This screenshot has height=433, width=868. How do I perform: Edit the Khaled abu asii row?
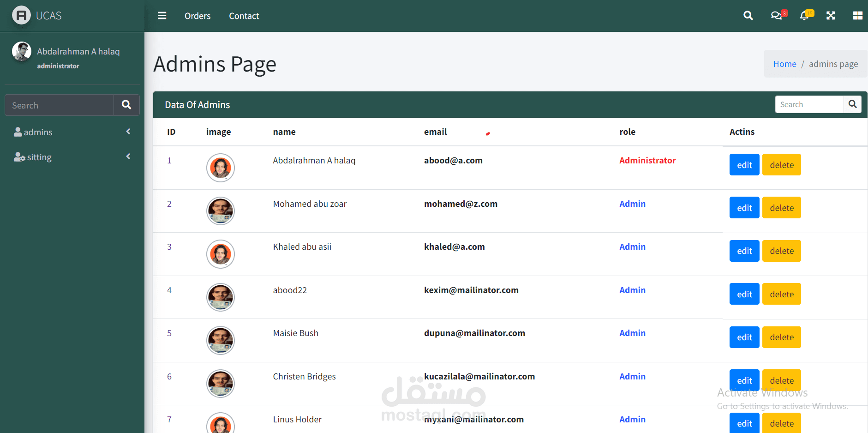(744, 251)
